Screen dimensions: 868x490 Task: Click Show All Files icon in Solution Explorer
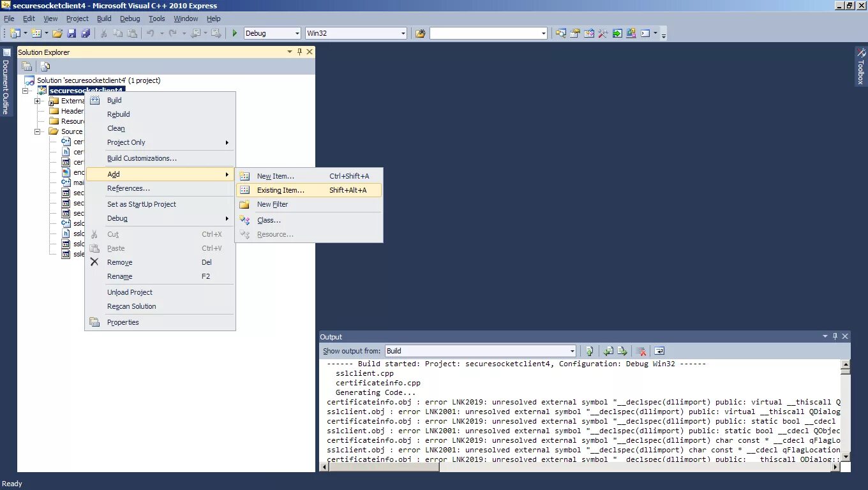point(45,66)
